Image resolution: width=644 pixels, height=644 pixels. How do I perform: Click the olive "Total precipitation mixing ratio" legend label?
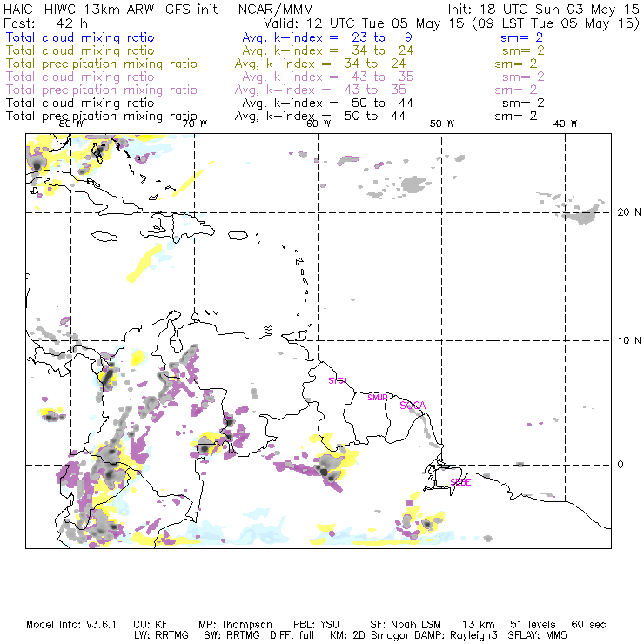(102, 64)
